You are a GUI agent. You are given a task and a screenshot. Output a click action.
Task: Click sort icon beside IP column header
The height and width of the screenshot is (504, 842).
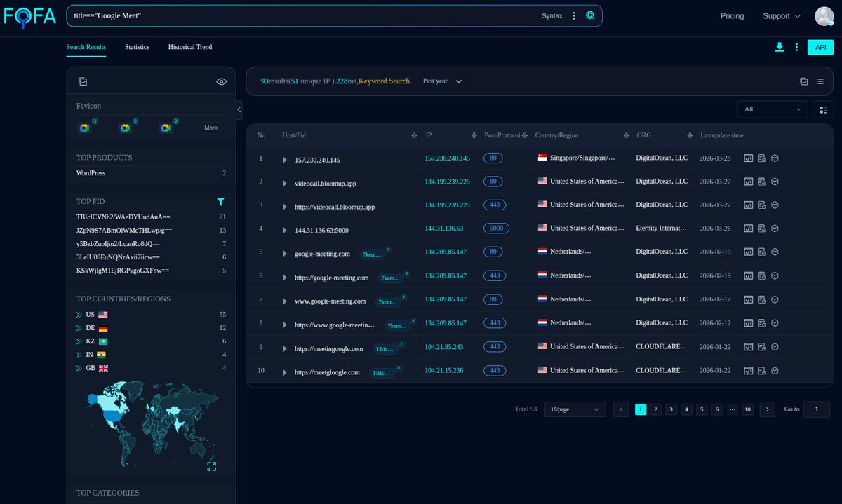tap(473, 135)
